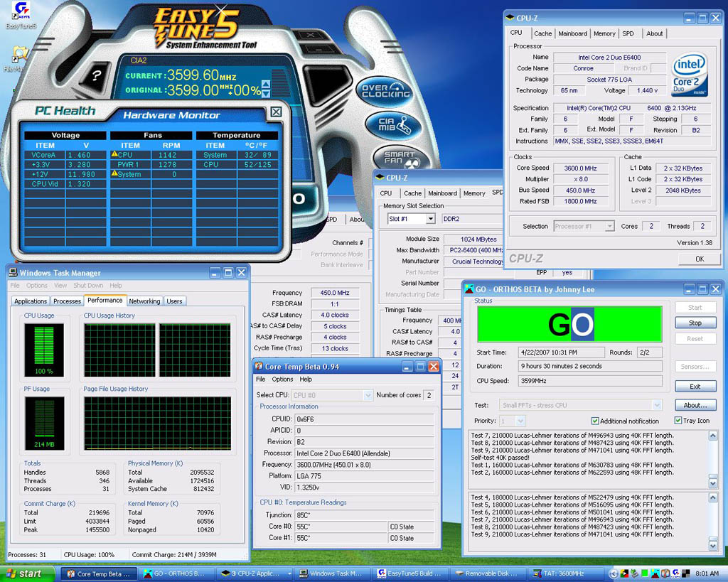Viewport: 728px width, 582px height.
Task: Open the Options menu in Core Temp
Action: [282, 379]
